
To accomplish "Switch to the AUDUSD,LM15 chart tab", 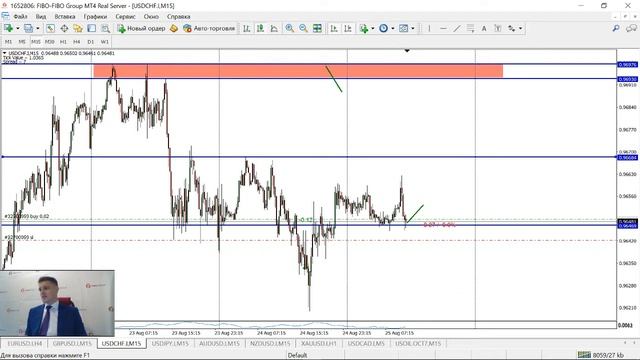I will pyautogui.click(x=219, y=344).
